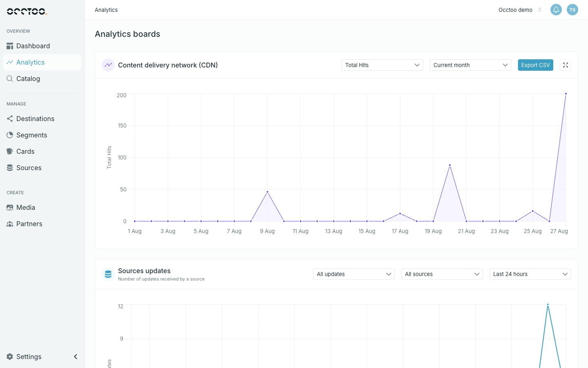
Task: Click the '13 Aug' axis label
Action: coord(334,231)
